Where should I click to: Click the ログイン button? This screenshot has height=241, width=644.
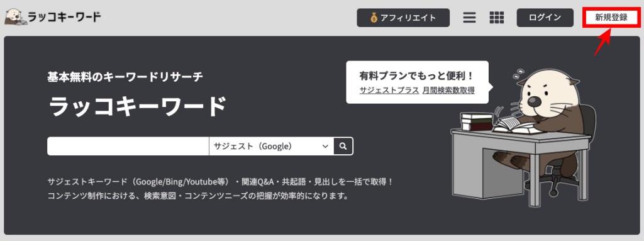click(545, 18)
